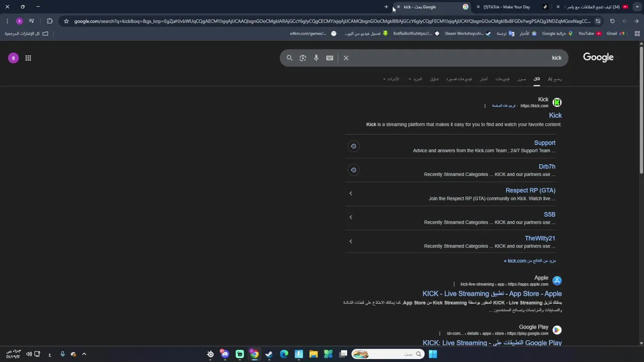Show hidden system tray icons arrow
The width and height of the screenshot is (644, 362).
[84, 354]
